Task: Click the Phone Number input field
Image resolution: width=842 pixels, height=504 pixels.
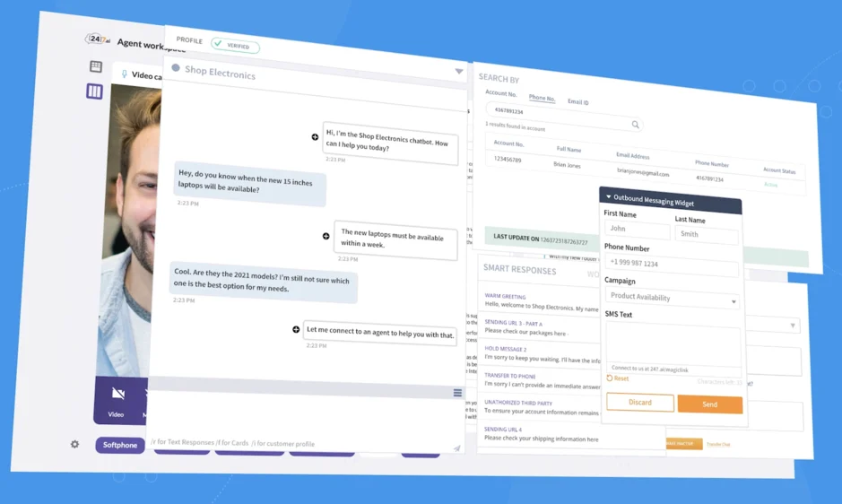Action: tap(671, 265)
